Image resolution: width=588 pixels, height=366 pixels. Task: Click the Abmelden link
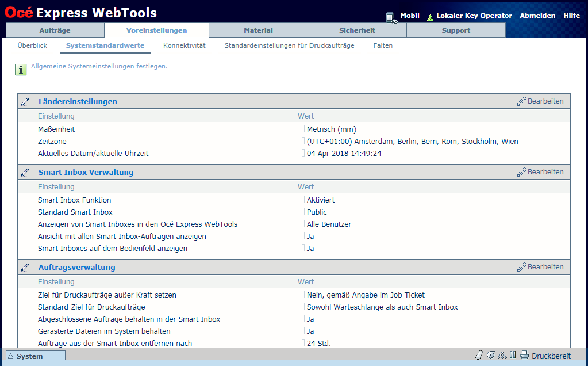pyautogui.click(x=537, y=16)
